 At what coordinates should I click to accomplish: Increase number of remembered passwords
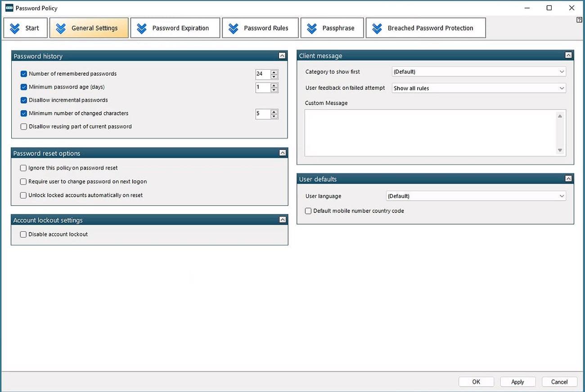274,72
